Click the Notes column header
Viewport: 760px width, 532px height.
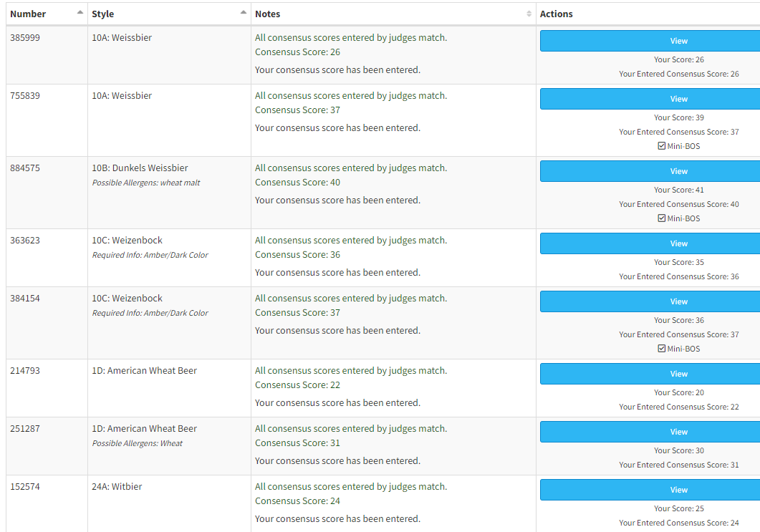pos(268,14)
